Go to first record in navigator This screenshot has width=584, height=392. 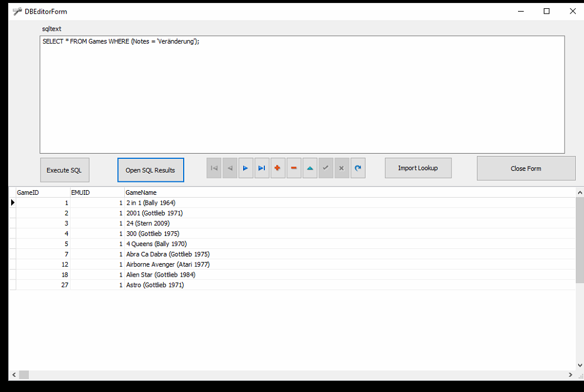(x=214, y=168)
